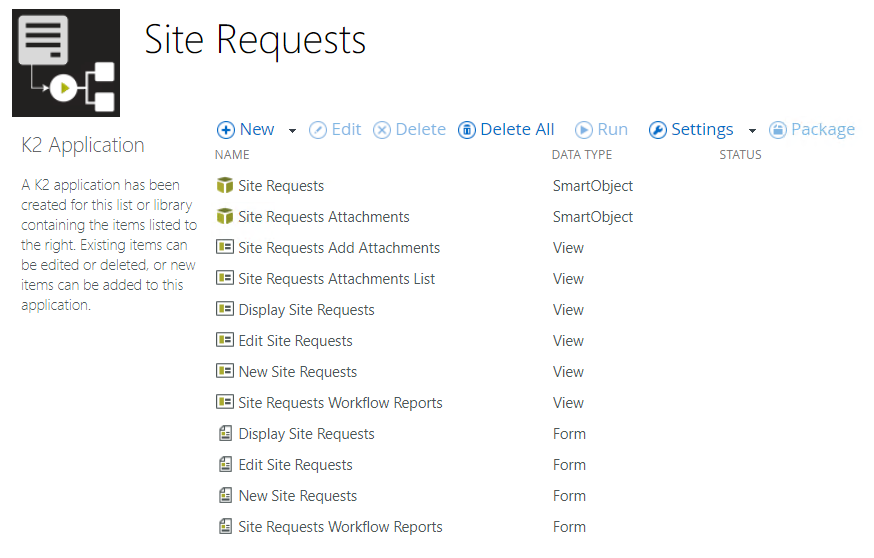
Task: Click View type for Site Requests Add Attachments
Action: 568,248
